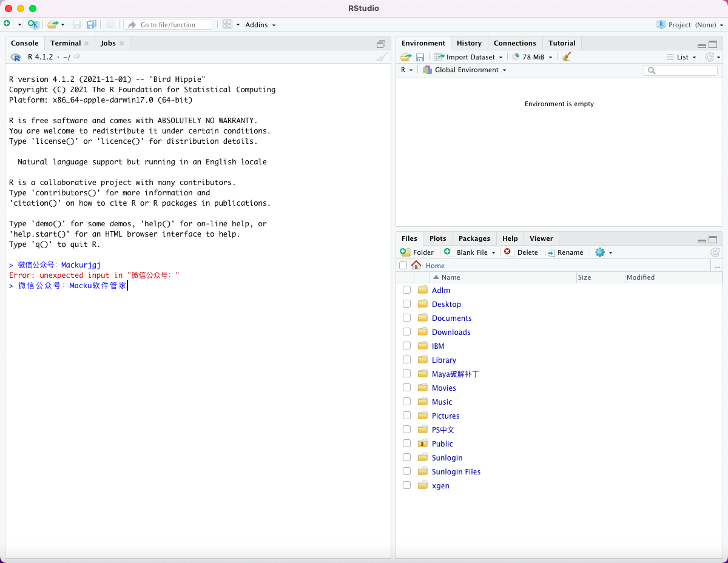Close the Jobs tab
Screen dimensions: 728x563
(x=121, y=43)
